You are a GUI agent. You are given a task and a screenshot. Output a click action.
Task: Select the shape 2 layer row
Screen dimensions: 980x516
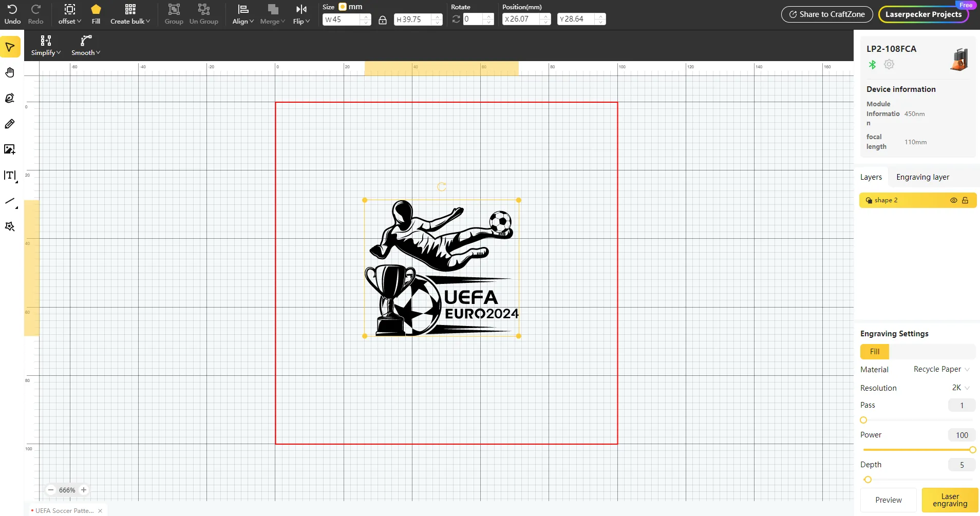(918, 200)
